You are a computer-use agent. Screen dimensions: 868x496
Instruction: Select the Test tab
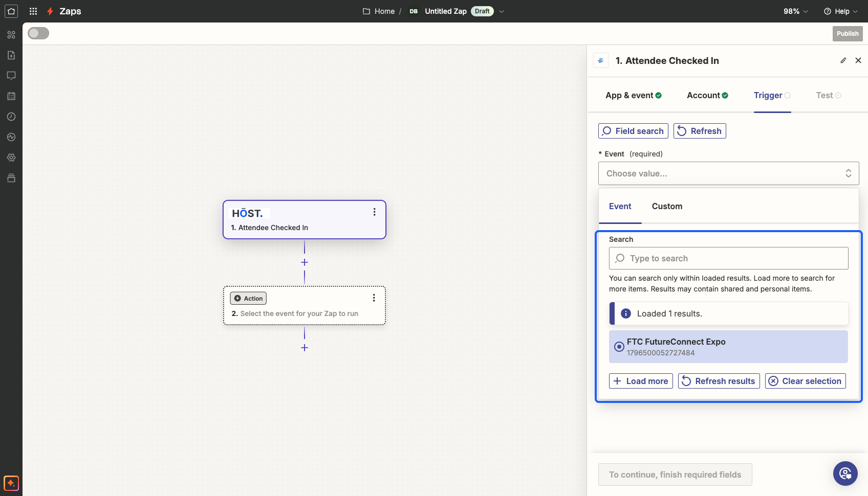tap(829, 95)
